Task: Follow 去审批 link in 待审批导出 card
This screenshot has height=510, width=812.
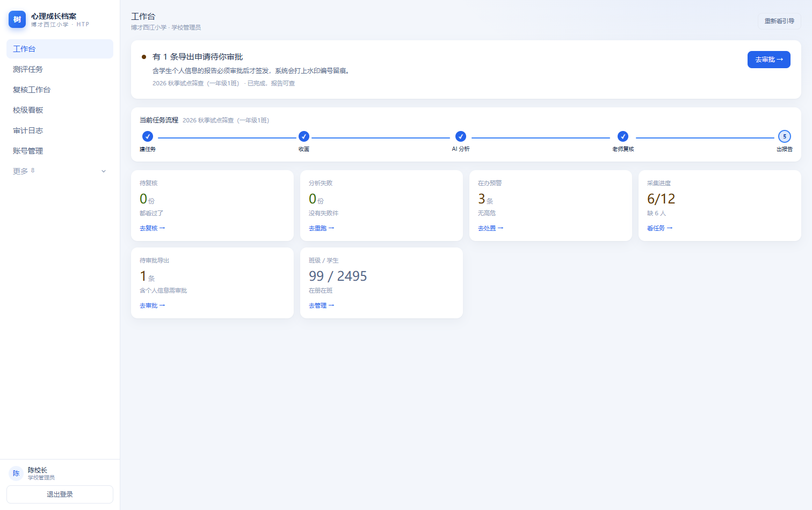Action: pyautogui.click(x=153, y=305)
